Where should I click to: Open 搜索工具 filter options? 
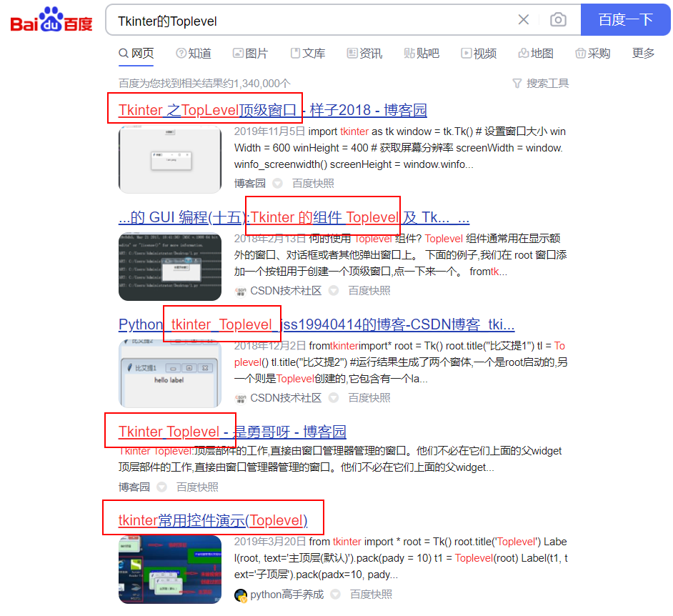pos(541,84)
